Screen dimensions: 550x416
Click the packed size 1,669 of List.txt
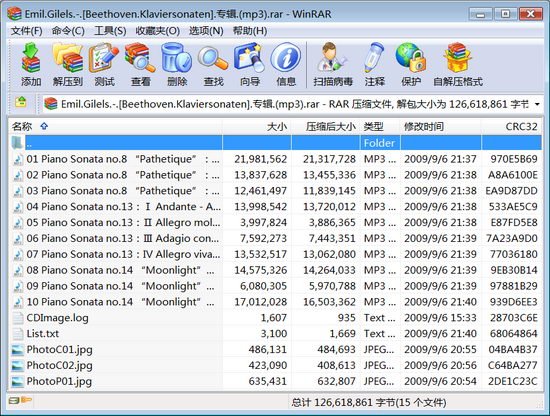coord(342,334)
